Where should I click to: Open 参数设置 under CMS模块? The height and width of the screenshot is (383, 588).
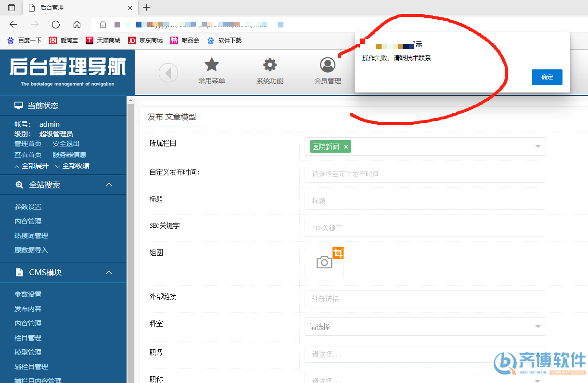28,294
